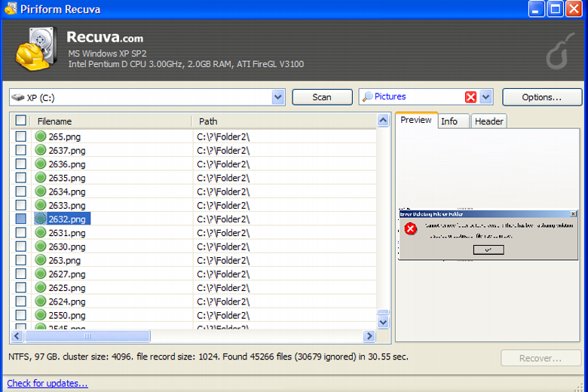
Task: Check the box for 2631.png
Action: pos(20,233)
